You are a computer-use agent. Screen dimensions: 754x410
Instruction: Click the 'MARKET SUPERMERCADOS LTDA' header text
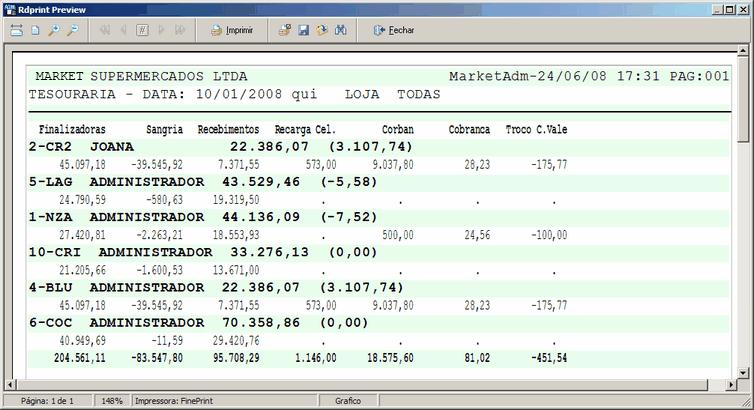tap(141, 76)
